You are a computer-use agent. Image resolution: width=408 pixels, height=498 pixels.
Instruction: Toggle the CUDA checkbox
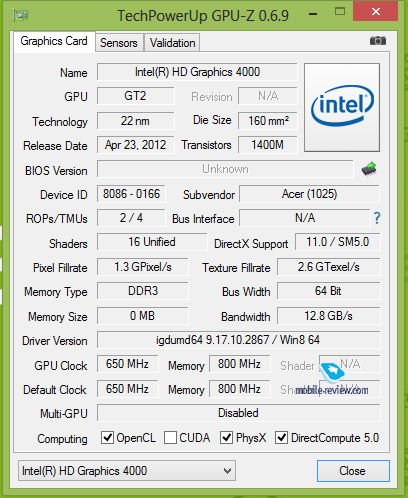pyautogui.click(x=170, y=437)
